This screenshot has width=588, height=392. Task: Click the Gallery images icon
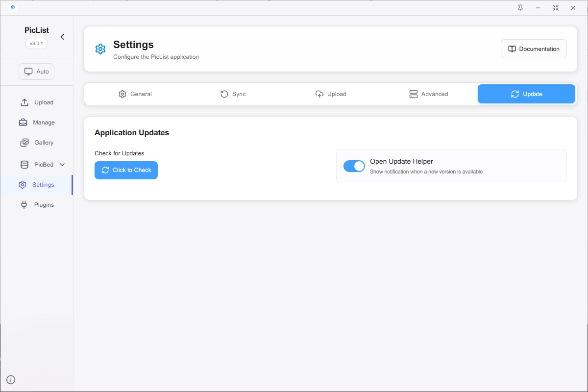coord(24,143)
